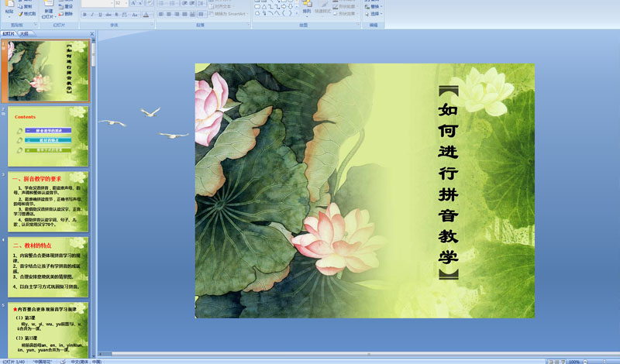Switch to the Slides (幻灯片) tab

(9, 34)
